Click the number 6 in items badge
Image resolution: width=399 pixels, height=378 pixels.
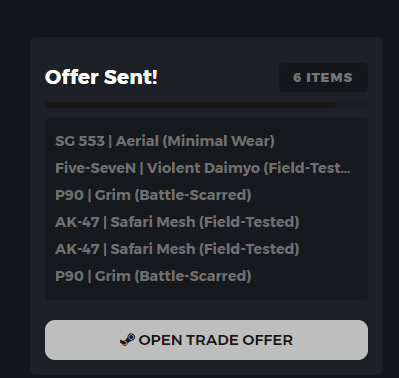(x=297, y=78)
